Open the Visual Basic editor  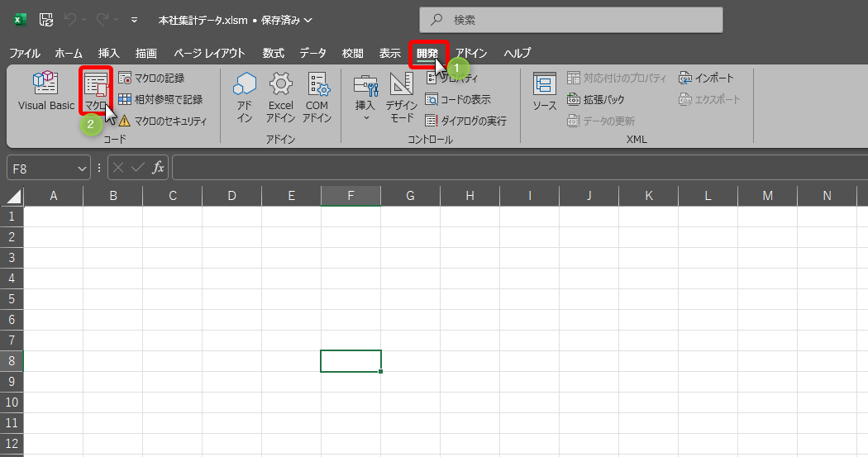(x=45, y=91)
